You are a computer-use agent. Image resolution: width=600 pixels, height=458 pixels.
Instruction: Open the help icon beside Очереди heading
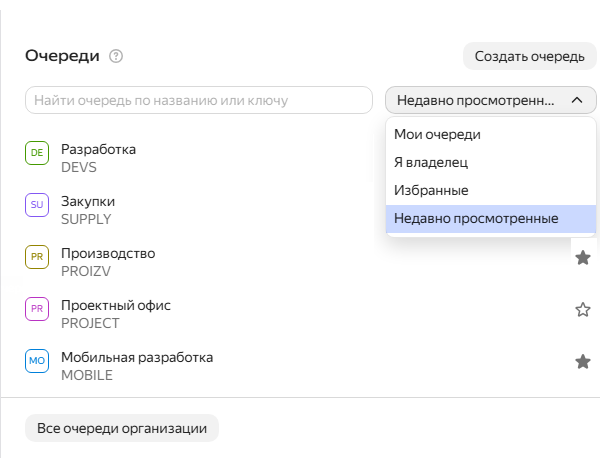[116, 56]
